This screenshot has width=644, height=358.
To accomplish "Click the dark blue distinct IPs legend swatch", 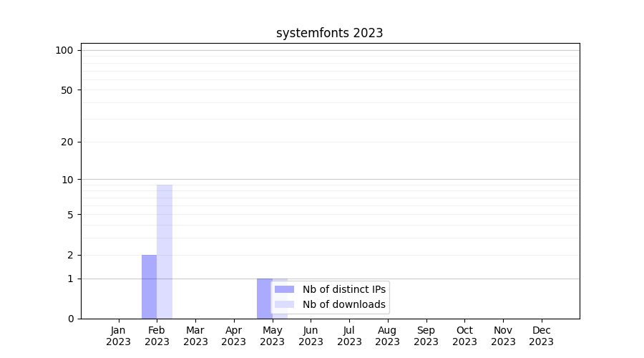I will pyautogui.click(x=284, y=289).
